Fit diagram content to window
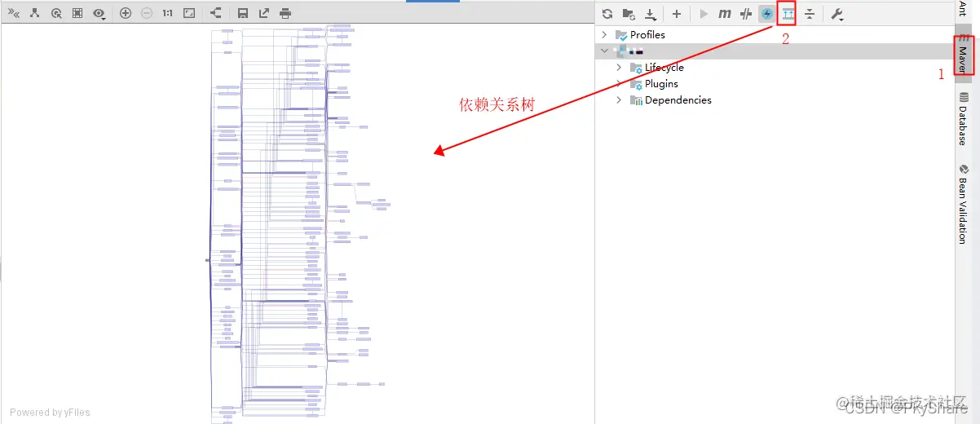The width and height of the screenshot is (980, 424). point(189,13)
